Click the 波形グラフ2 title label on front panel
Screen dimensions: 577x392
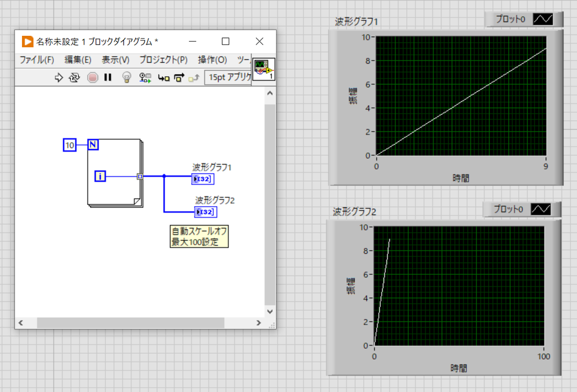(355, 211)
